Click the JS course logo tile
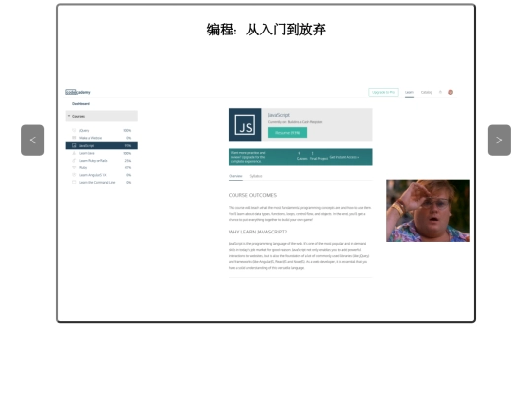 tap(245, 125)
